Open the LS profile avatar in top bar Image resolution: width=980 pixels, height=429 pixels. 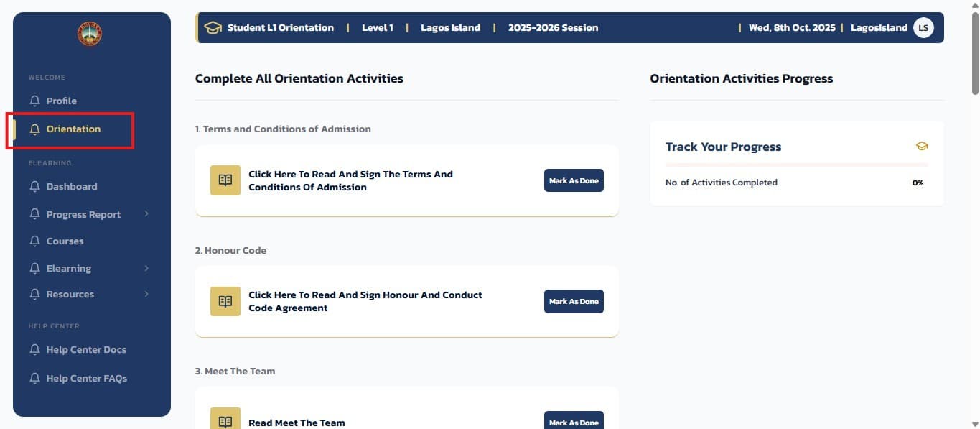(923, 27)
